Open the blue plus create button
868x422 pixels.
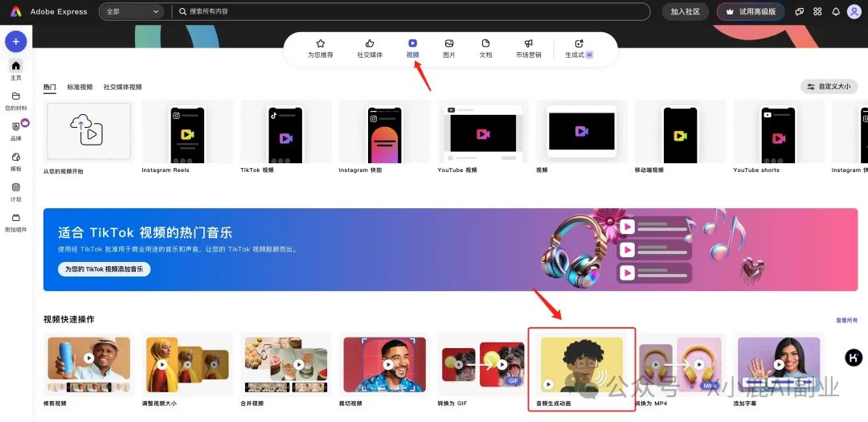(15, 42)
